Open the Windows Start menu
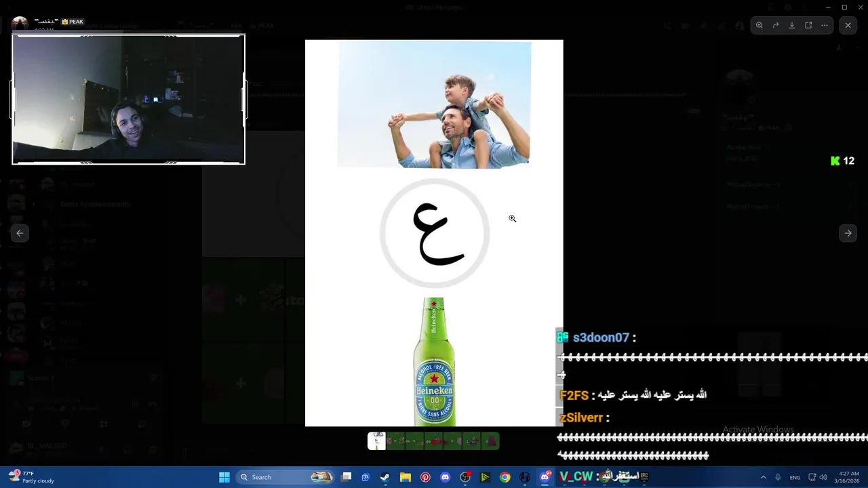Image resolution: width=868 pixels, height=488 pixels. [x=224, y=477]
